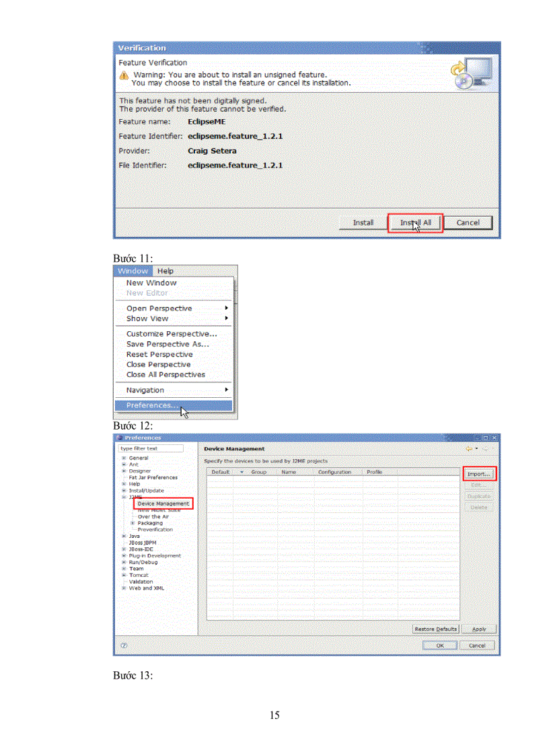Expand the Packaging tree node
The width and height of the screenshot is (549, 756).
pos(133,523)
